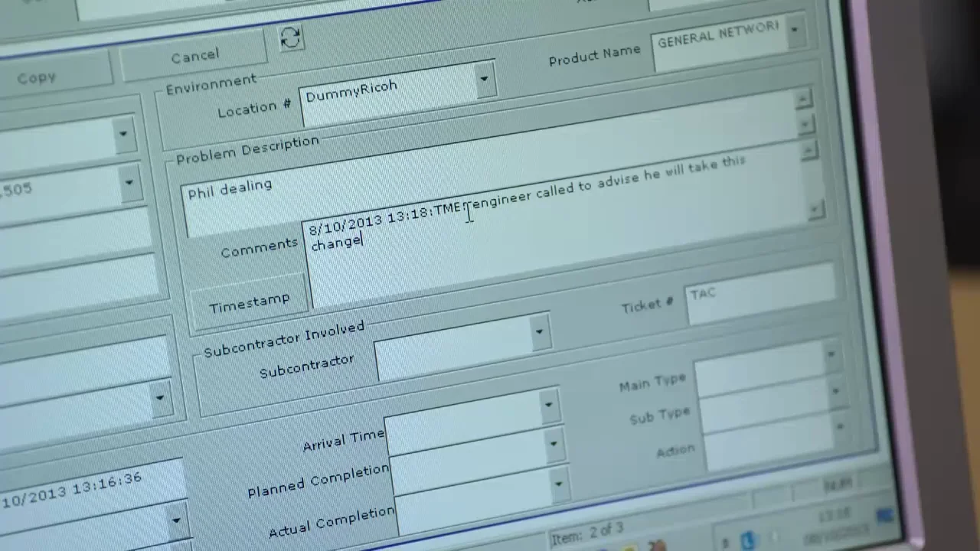Open the Planned Completion dropdown
Image resolution: width=980 pixels, height=551 pixels.
pos(553,444)
